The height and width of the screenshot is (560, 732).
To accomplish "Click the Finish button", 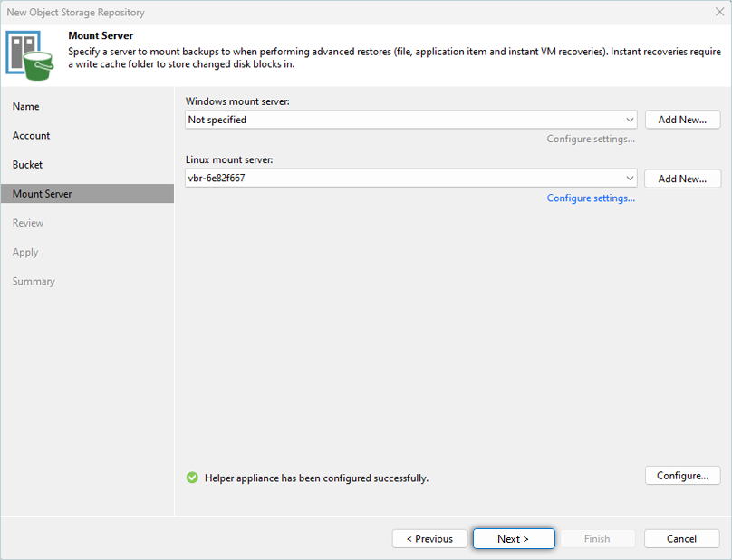I will pyautogui.click(x=597, y=539).
